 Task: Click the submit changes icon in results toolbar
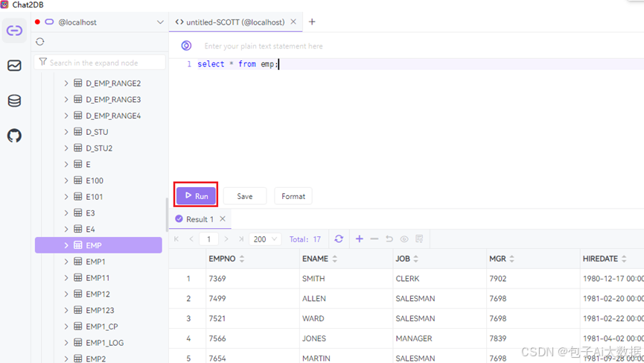point(419,239)
